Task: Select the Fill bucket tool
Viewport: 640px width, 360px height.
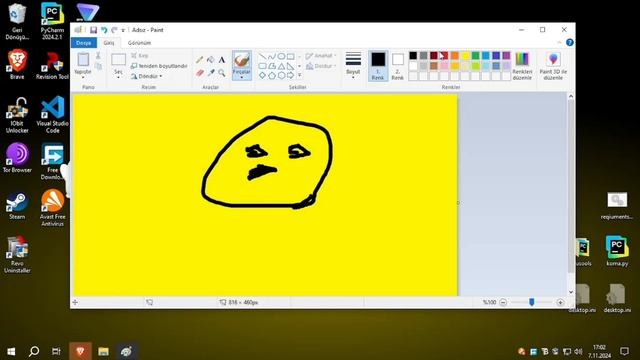Action: click(211, 60)
